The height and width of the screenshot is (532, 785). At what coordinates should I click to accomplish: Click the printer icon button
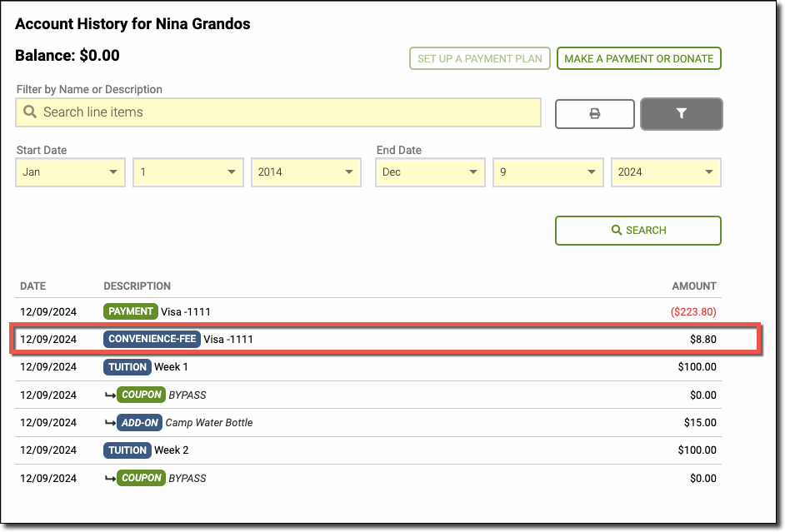[x=594, y=114]
